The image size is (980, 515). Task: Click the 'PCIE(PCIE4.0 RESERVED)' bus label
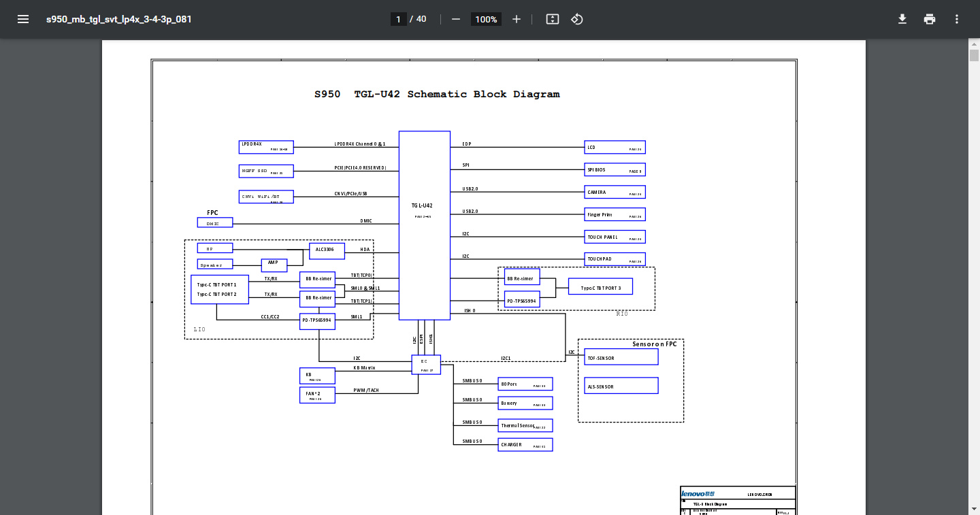click(360, 167)
